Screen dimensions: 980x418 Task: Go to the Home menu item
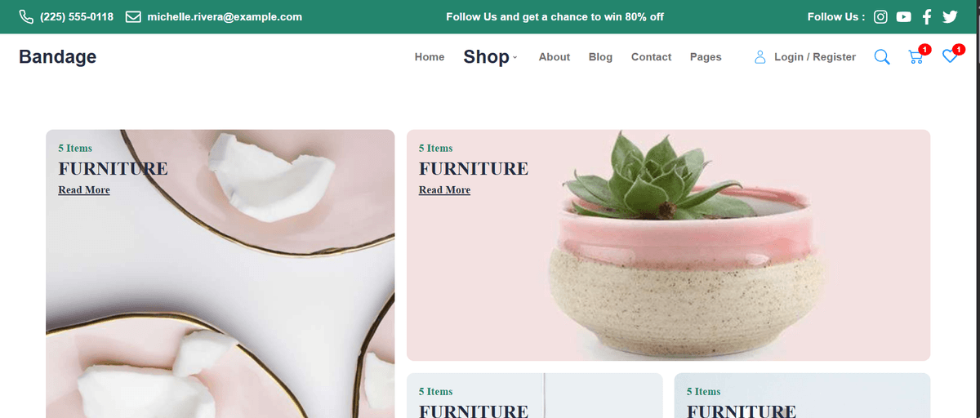coord(430,57)
